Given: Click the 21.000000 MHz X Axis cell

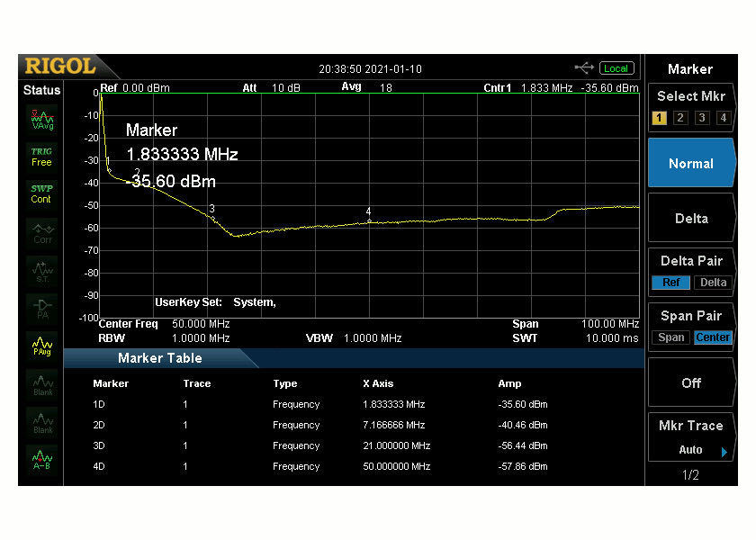Looking at the screenshot, I should click(x=396, y=446).
